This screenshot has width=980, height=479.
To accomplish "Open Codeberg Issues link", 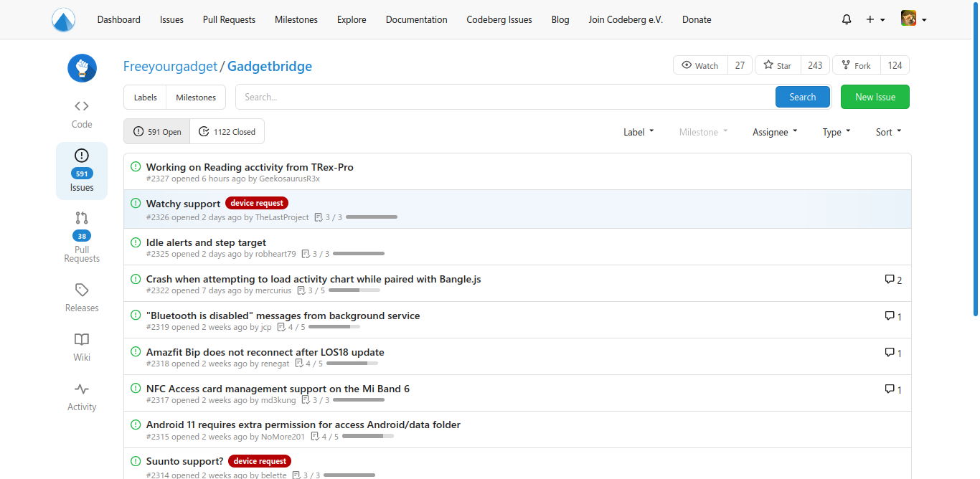I will (x=499, y=19).
